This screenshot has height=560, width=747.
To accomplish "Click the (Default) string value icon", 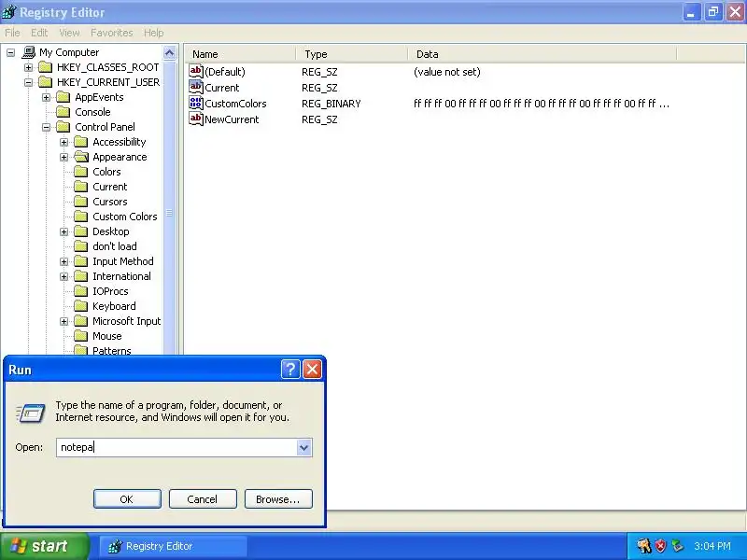I will [x=196, y=72].
